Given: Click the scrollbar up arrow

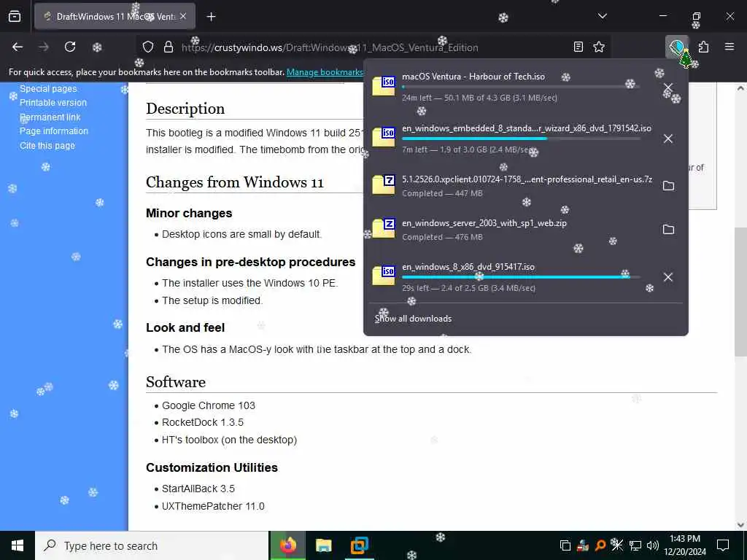Looking at the screenshot, I should (x=741, y=88).
